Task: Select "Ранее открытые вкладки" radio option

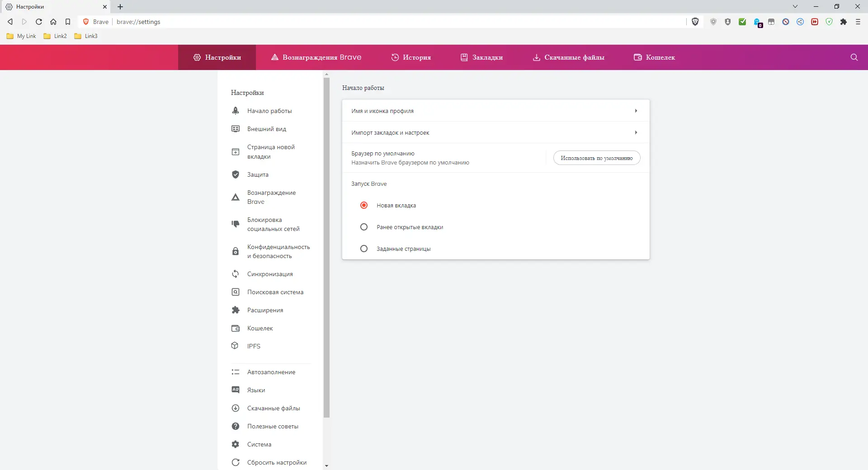Action: coord(364,227)
